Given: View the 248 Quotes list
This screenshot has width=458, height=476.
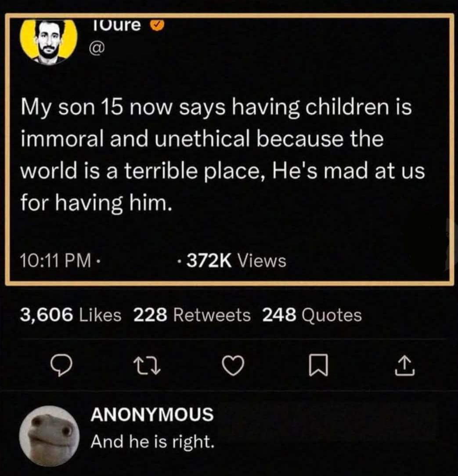Looking at the screenshot, I should tap(312, 315).
